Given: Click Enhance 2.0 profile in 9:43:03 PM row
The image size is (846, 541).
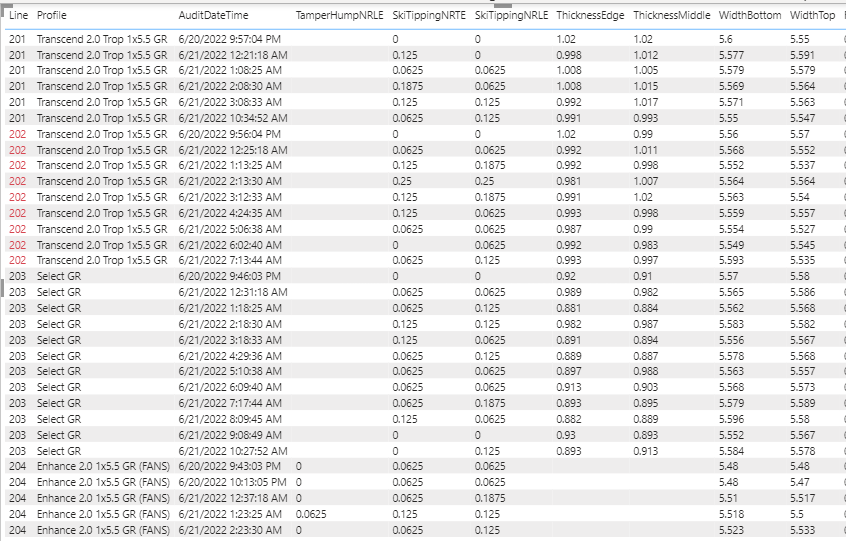Looking at the screenshot, I should pyautogui.click(x=103, y=466).
